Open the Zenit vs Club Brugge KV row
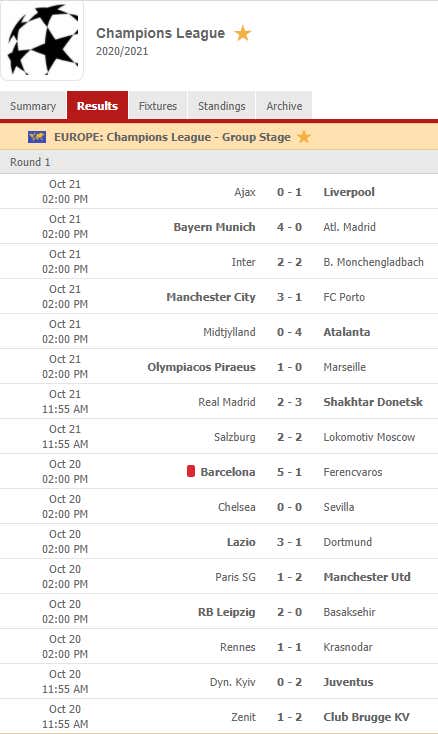Image resolution: width=438 pixels, height=734 pixels. point(219,717)
